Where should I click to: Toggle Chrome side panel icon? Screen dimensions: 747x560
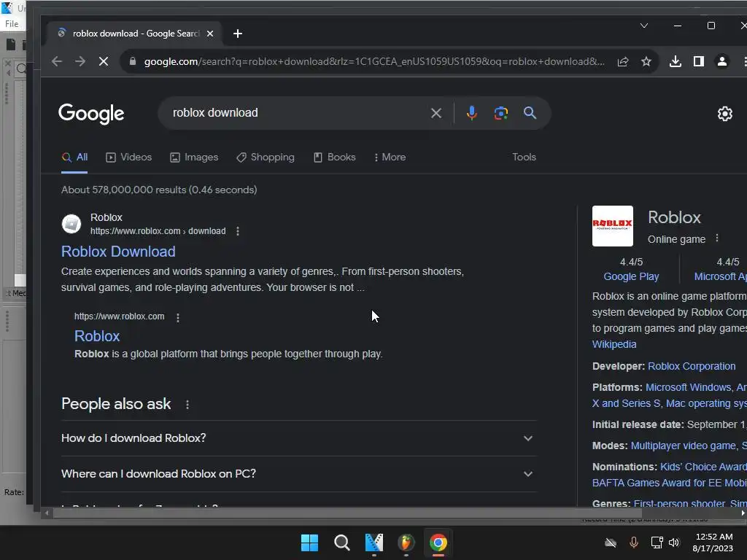(x=698, y=61)
